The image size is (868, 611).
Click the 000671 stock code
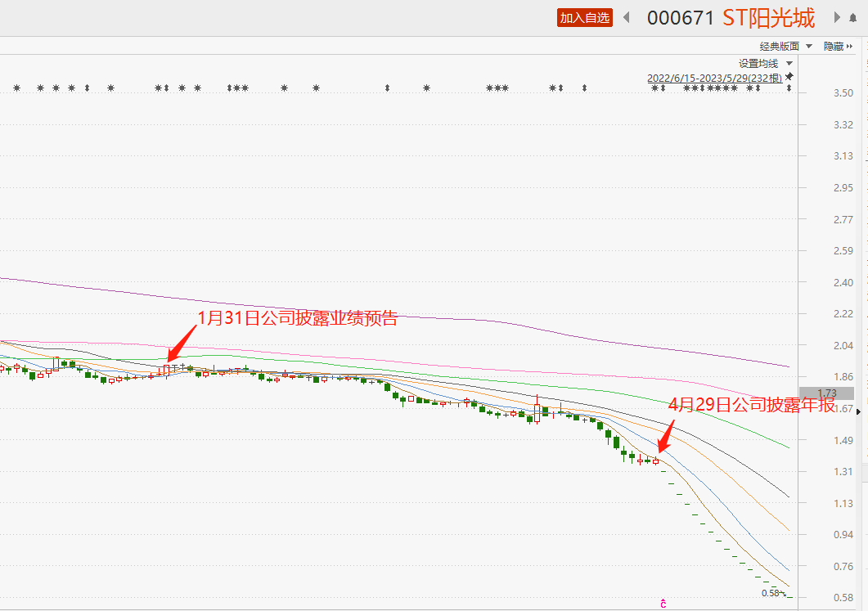point(681,18)
